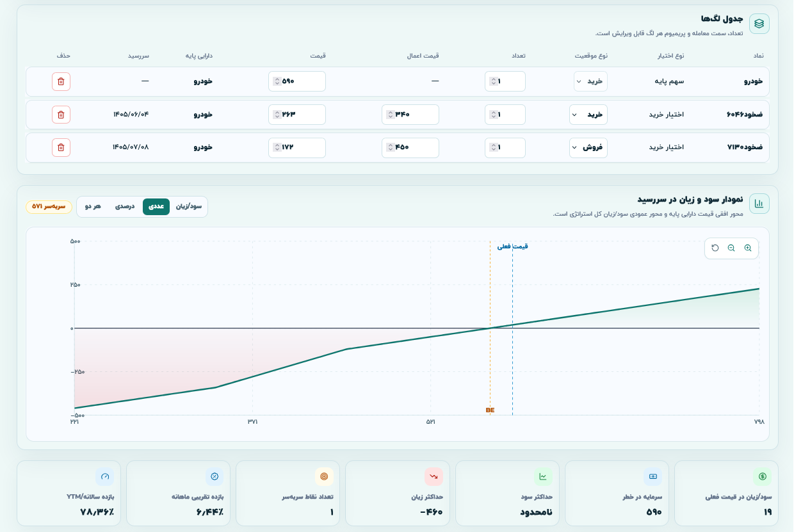Click the قیمت فعلی label on the chart
The image size is (794, 532).
pos(513,246)
